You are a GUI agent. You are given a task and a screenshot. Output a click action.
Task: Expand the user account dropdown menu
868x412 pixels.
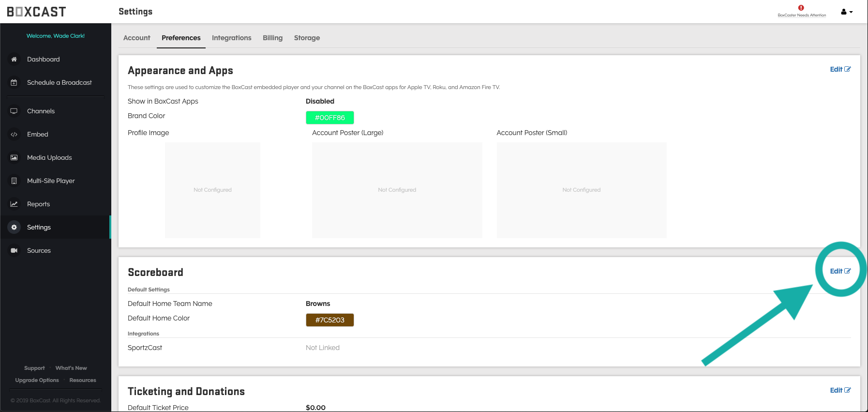click(846, 12)
